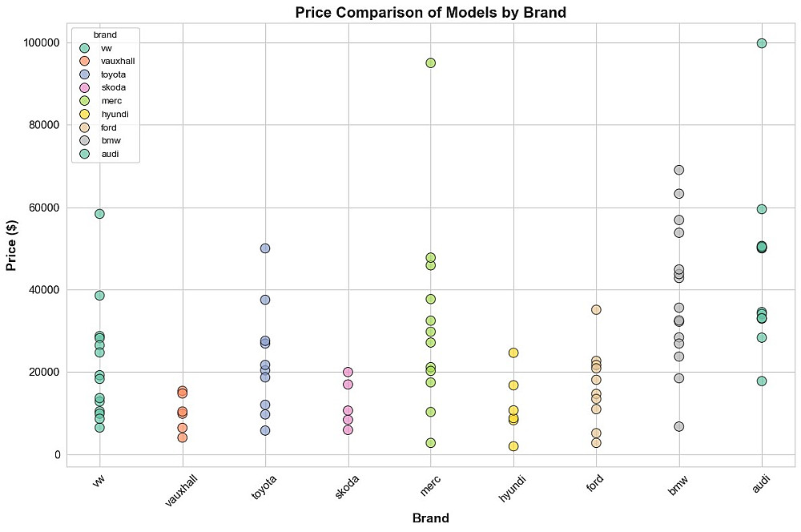Select the lowest hyundi data point
The height and width of the screenshot is (532, 801).
point(513,446)
